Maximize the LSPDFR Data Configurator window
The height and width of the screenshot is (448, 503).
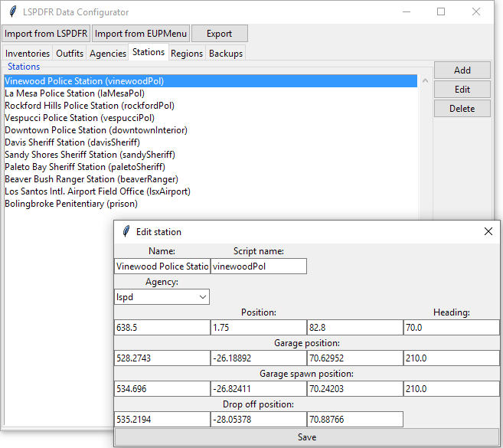[441, 12]
